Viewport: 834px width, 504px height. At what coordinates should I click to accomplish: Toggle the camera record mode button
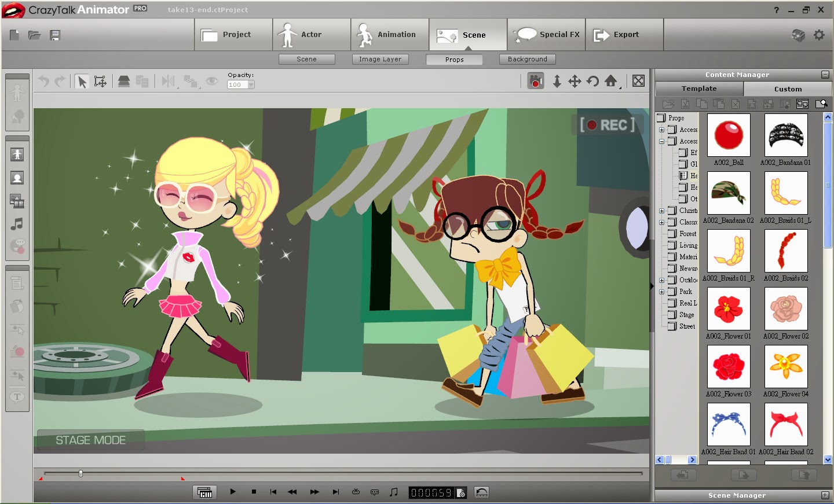pos(536,81)
